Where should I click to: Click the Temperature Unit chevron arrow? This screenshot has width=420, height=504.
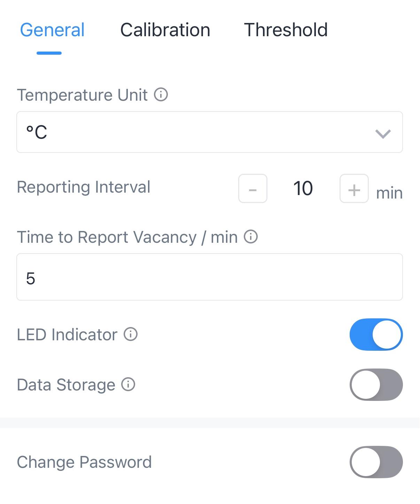(x=383, y=133)
